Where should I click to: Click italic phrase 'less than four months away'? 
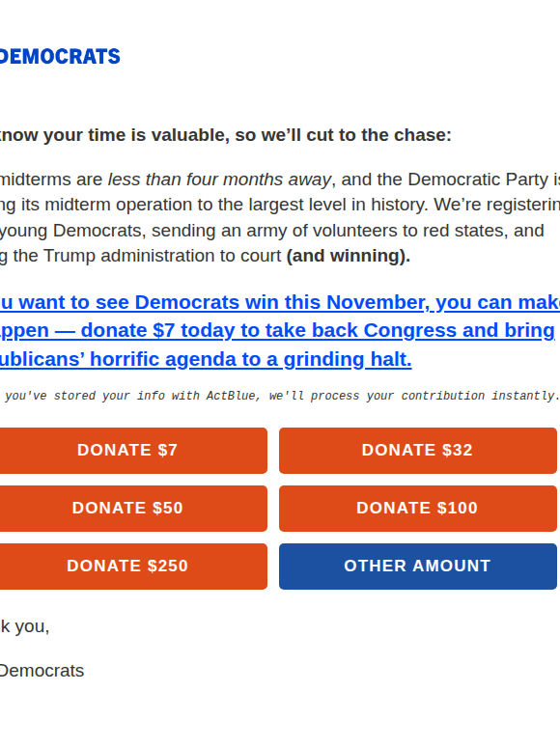219,180
